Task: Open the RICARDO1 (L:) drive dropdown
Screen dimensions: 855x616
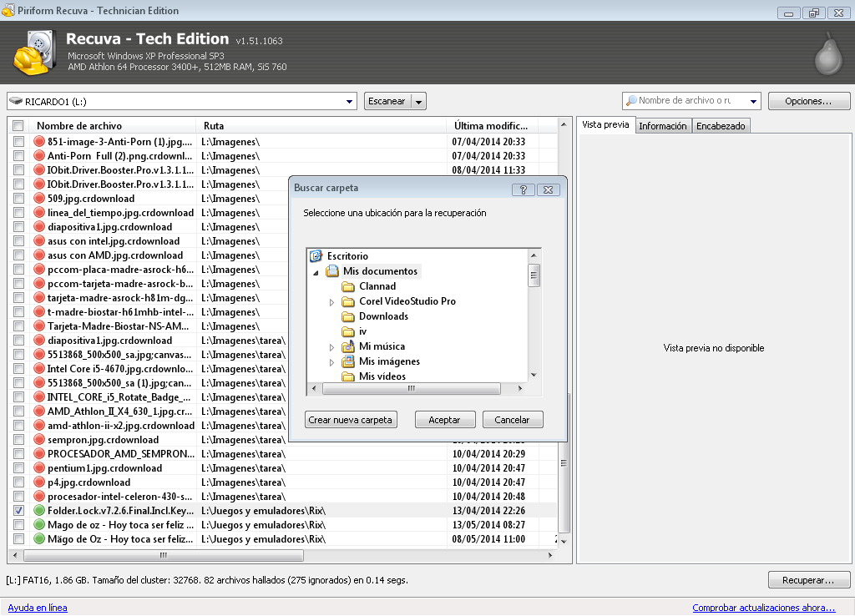Action: [349, 101]
